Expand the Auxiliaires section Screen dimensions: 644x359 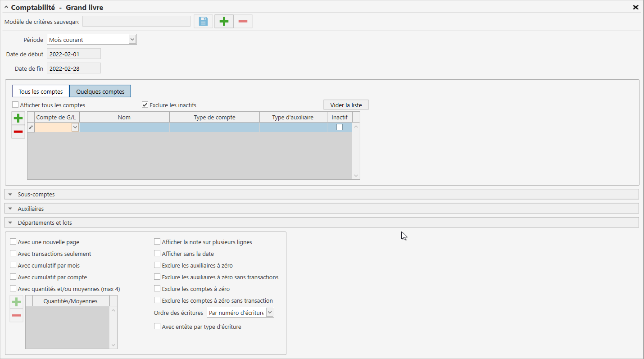322,209
